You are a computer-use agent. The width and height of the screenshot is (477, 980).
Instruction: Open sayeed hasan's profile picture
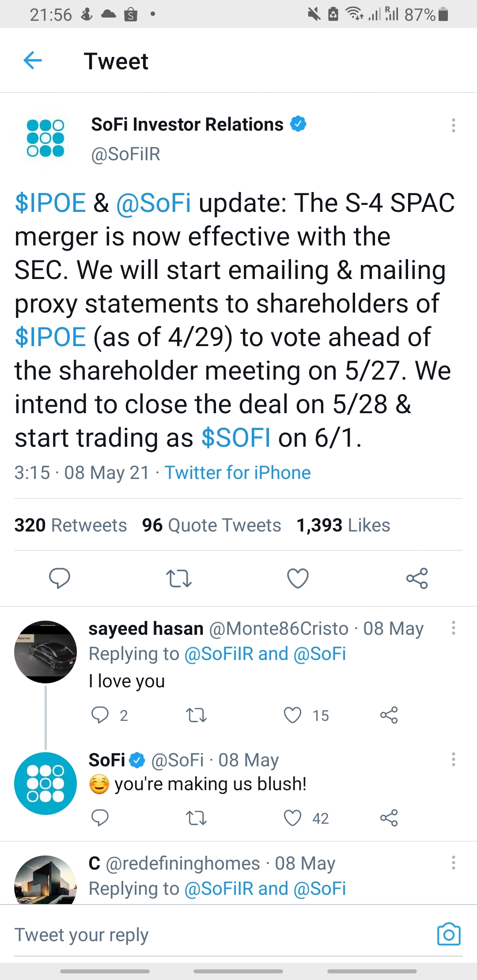45,652
